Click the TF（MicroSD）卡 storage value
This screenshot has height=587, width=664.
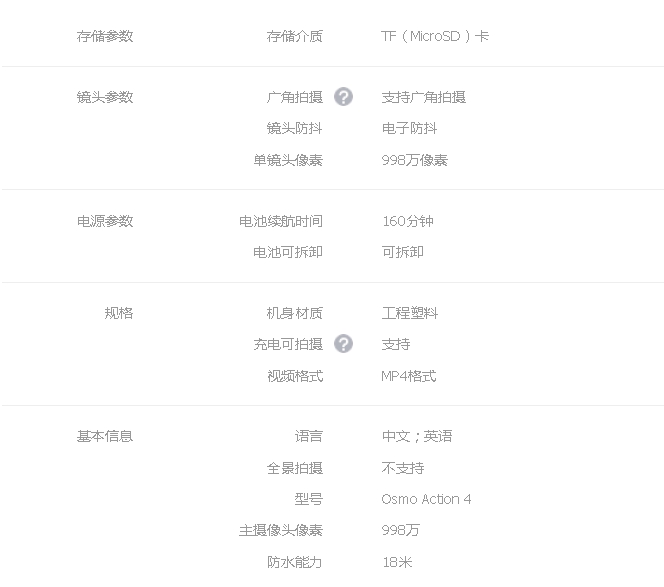(x=435, y=36)
